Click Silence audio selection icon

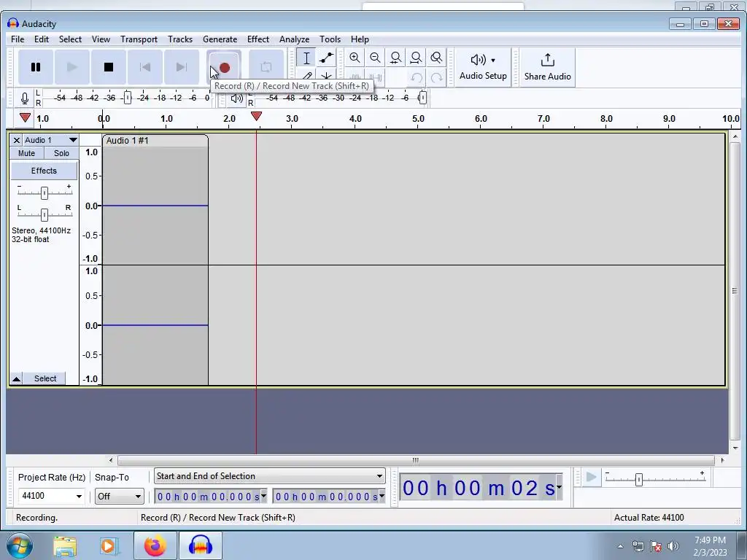(x=376, y=77)
